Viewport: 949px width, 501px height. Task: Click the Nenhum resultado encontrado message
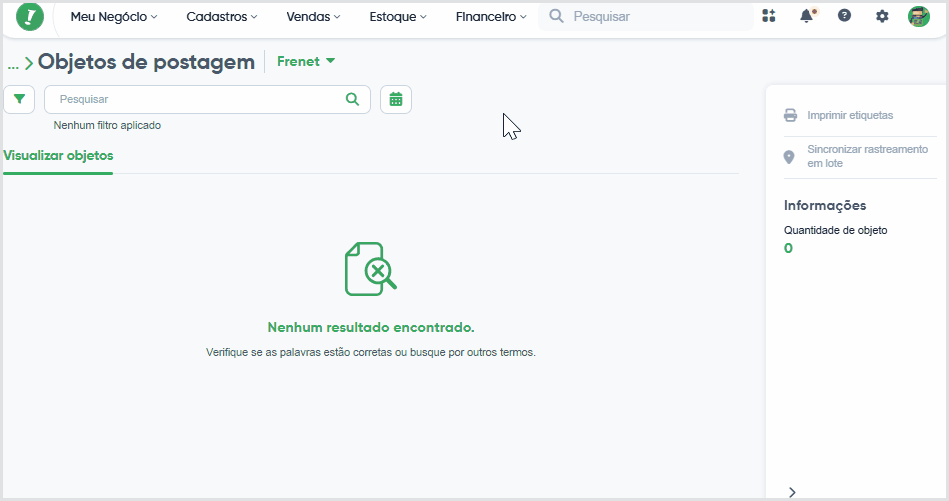[x=371, y=327]
